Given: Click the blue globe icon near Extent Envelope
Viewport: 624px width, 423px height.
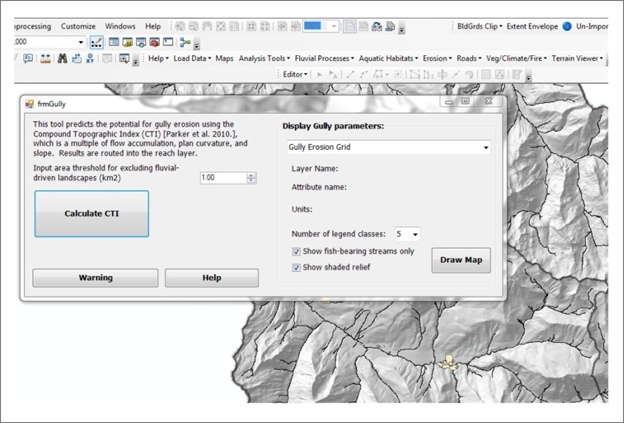Looking at the screenshot, I should [566, 25].
